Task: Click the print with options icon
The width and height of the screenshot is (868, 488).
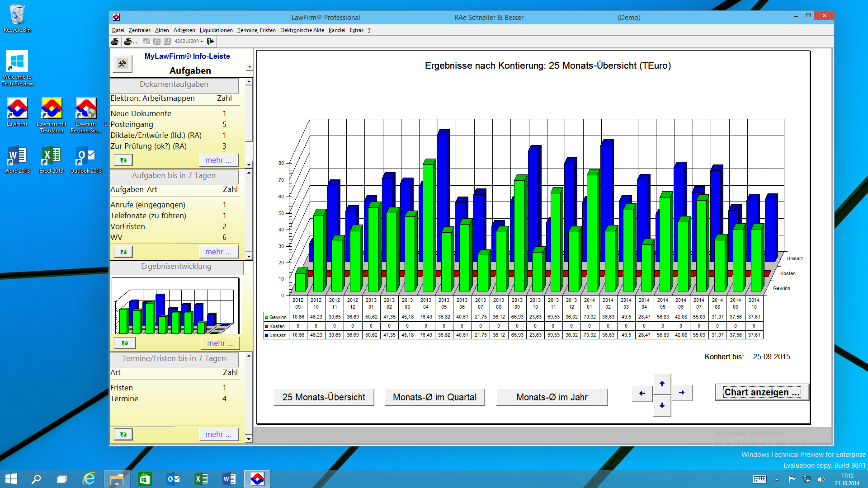Action: 129,42
